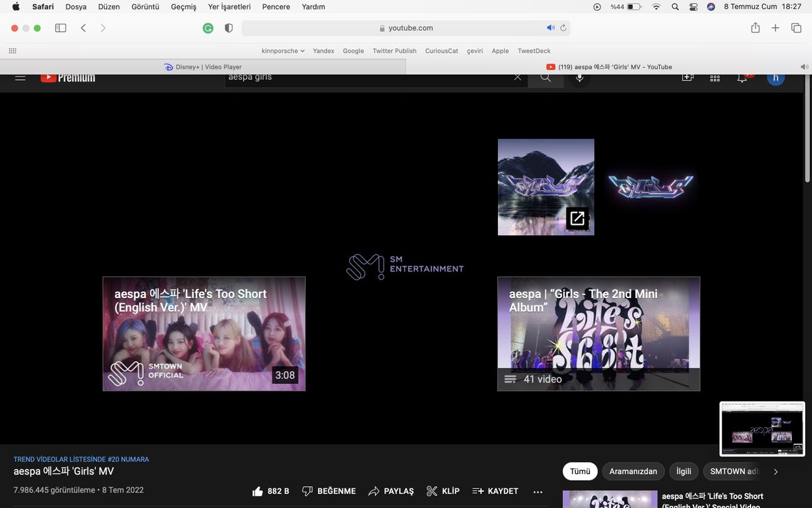
Task: Open the Google bookmark
Action: (x=353, y=51)
